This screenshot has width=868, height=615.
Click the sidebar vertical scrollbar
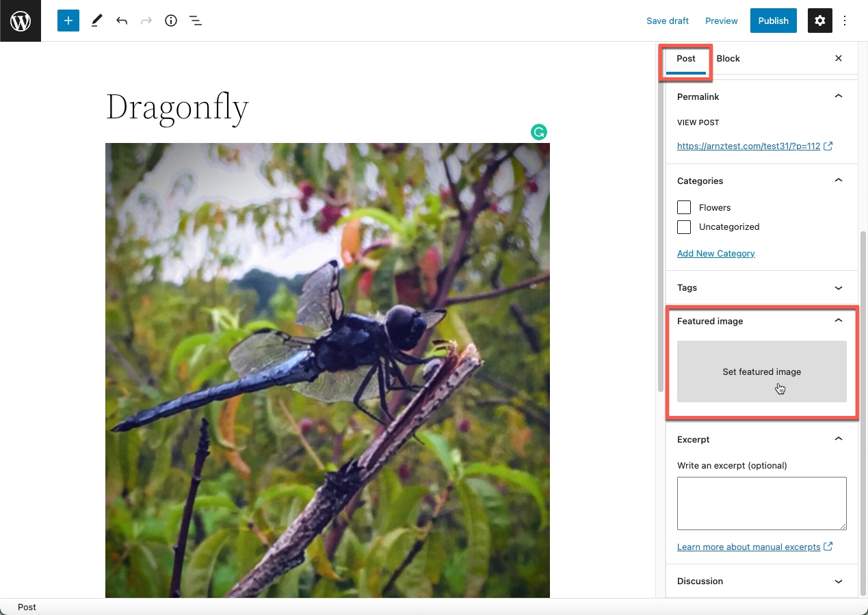click(x=863, y=414)
